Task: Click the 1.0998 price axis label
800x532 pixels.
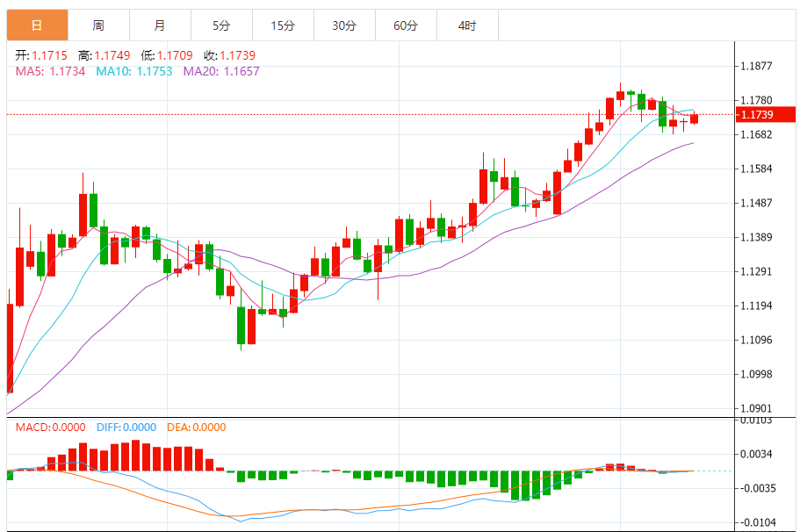Action: [x=756, y=374]
